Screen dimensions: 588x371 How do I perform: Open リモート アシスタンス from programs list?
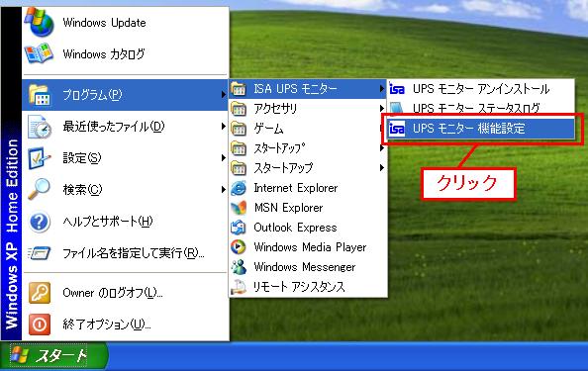[308, 287]
